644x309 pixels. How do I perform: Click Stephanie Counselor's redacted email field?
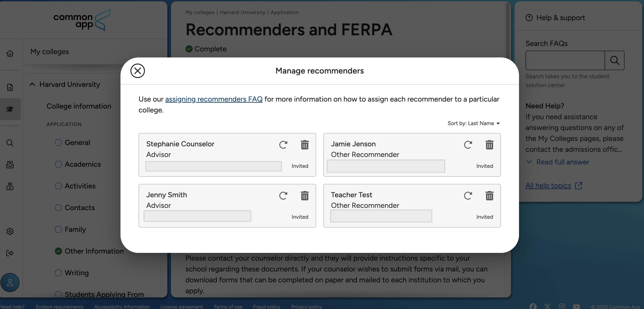click(214, 166)
